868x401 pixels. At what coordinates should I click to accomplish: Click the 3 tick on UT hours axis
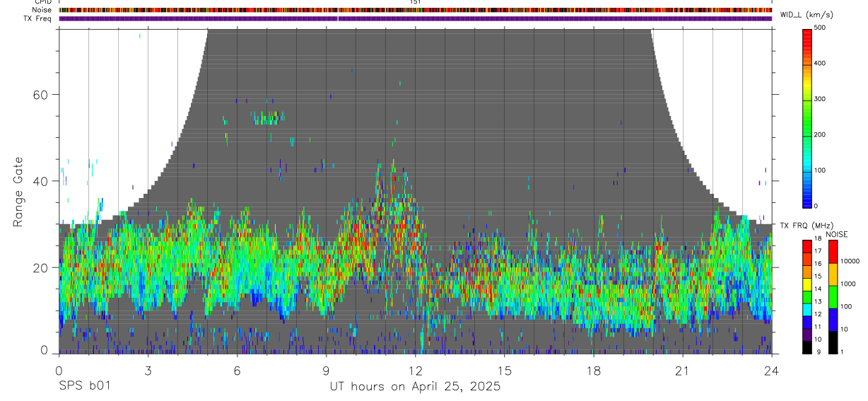click(148, 371)
